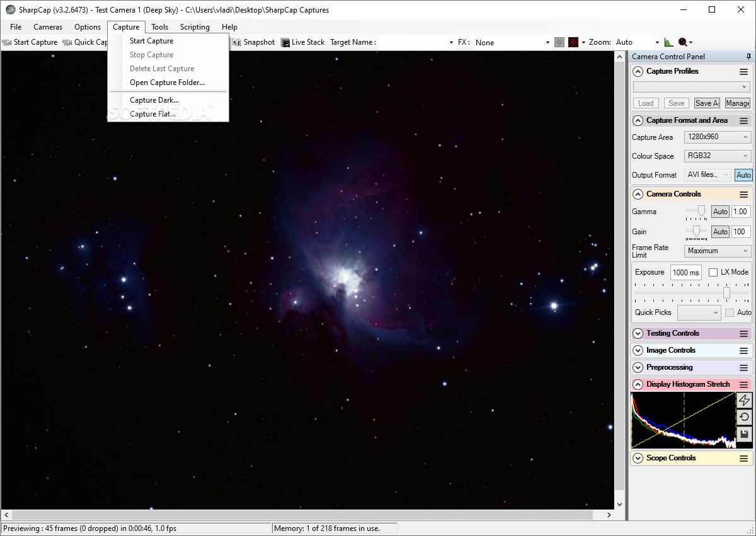This screenshot has width=756, height=536.
Task: Select Open Capture Folder menu entry
Action: click(x=168, y=83)
